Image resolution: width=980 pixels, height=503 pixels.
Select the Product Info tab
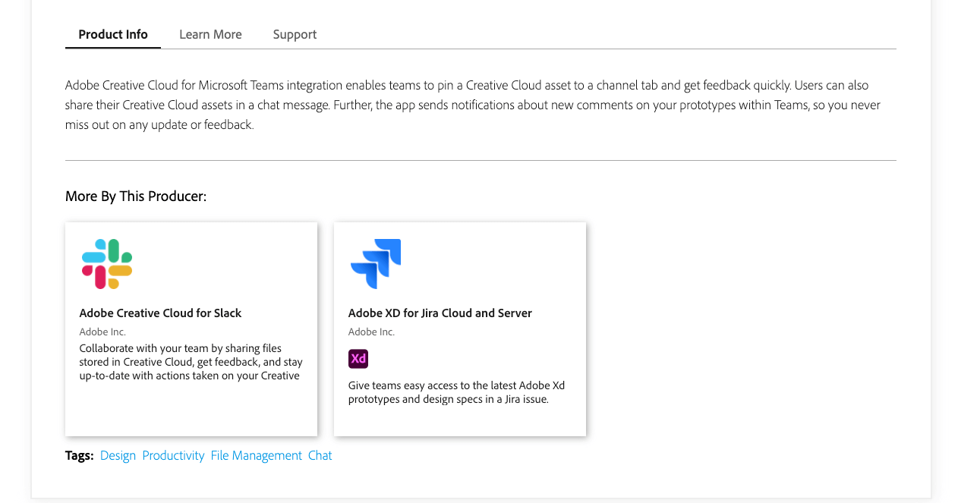pos(113,34)
